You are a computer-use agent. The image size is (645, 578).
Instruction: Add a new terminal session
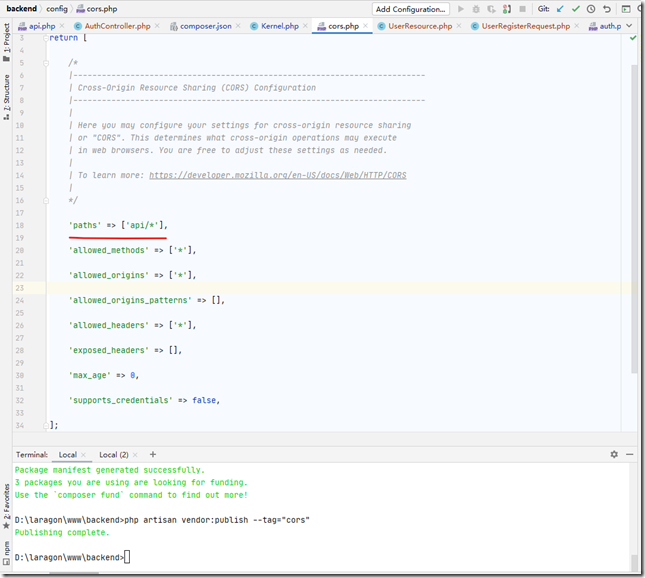click(153, 454)
